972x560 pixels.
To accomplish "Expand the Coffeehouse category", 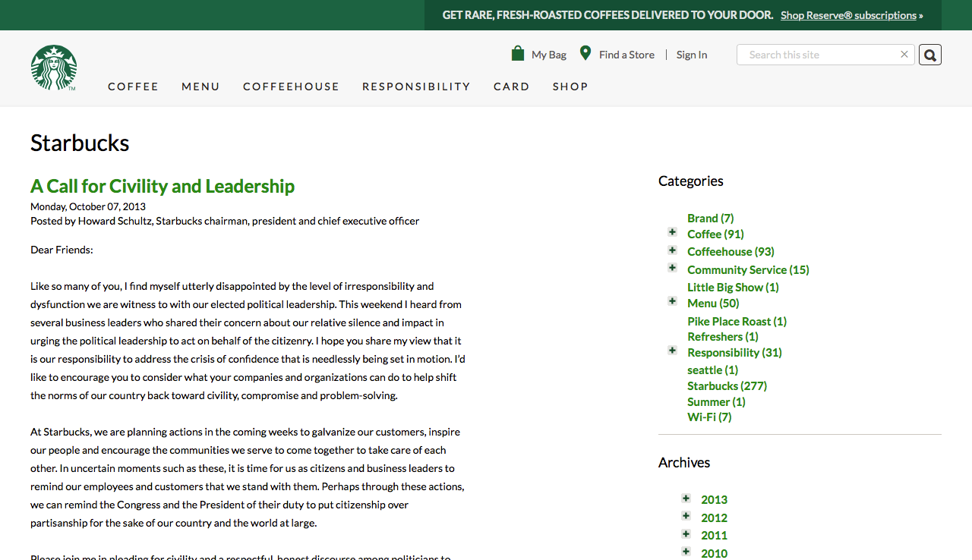I will click(x=672, y=250).
